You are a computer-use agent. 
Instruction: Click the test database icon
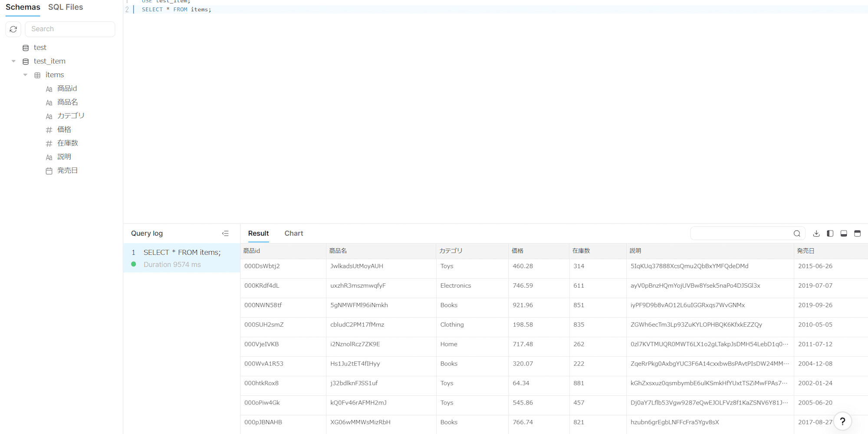click(x=26, y=48)
